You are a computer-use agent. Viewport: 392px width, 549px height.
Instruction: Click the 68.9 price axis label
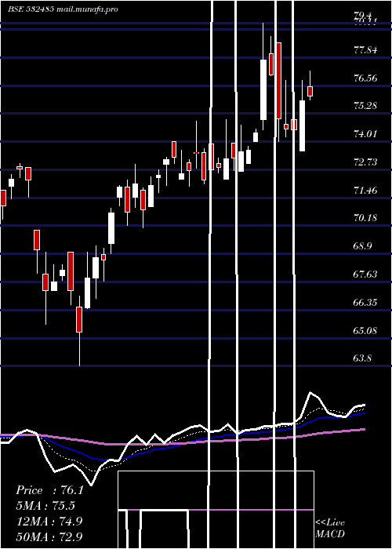tap(362, 246)
